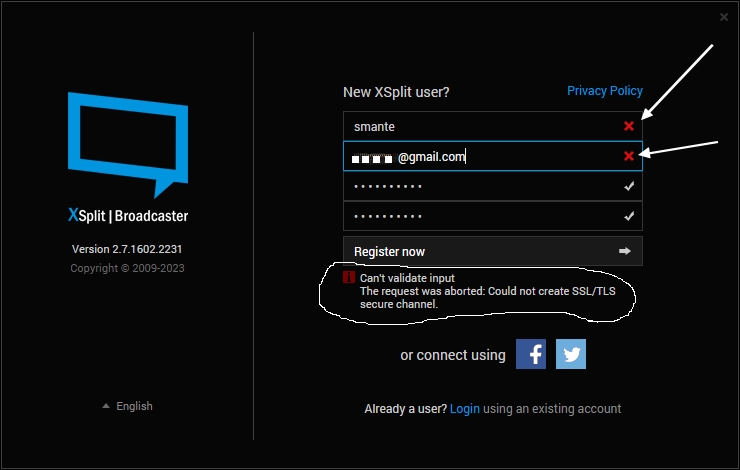Click the red X in the email field
Image resolution: width=740 pixels, height=470 pixels.
(x=629, y=156)
